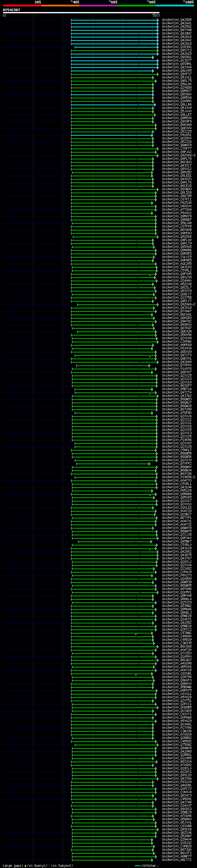Select the UniRef100_Q43193 label

(176, 267)
